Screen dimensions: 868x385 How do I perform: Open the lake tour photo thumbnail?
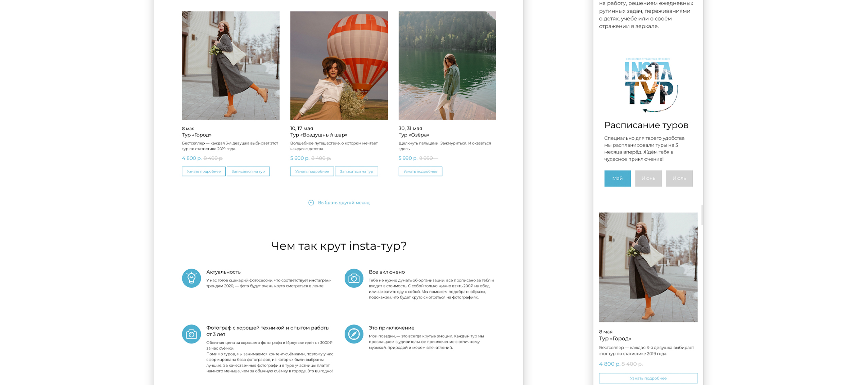(447, 66)
